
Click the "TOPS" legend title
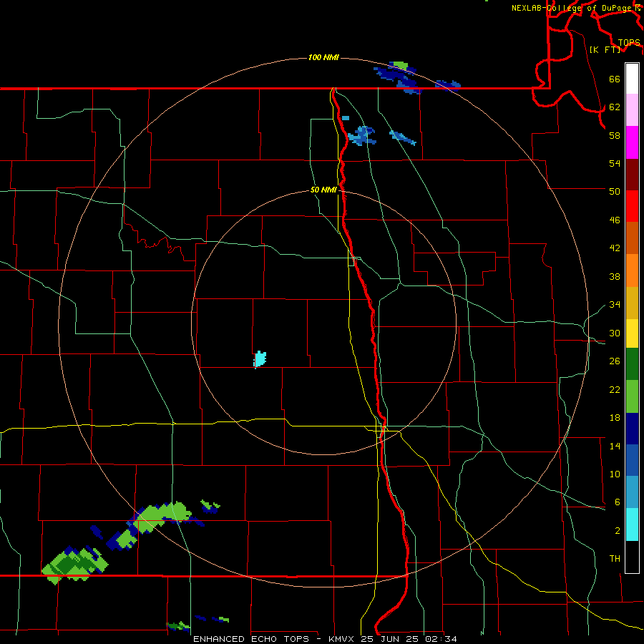(629, 43)
